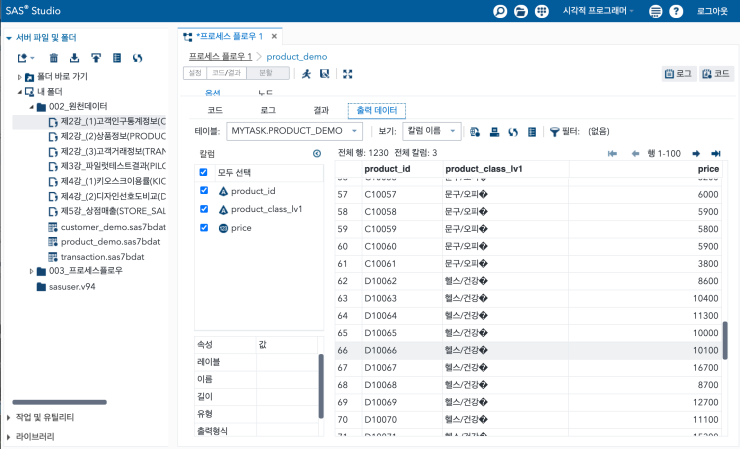740x449 pixels.
Task: Open the more options menu icon
Action: (x=655, y=11)
